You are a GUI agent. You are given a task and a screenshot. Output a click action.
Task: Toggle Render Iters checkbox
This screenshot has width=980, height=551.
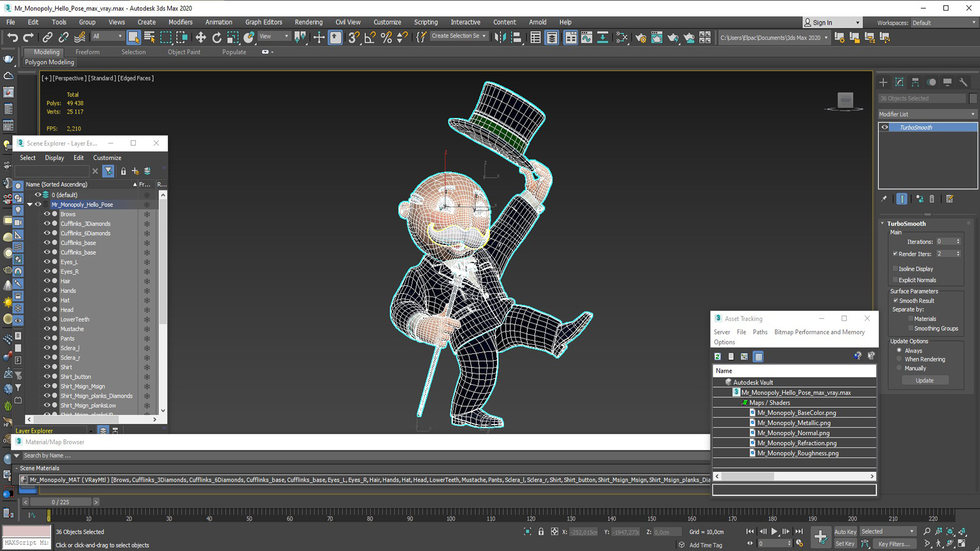coord(895,254)
